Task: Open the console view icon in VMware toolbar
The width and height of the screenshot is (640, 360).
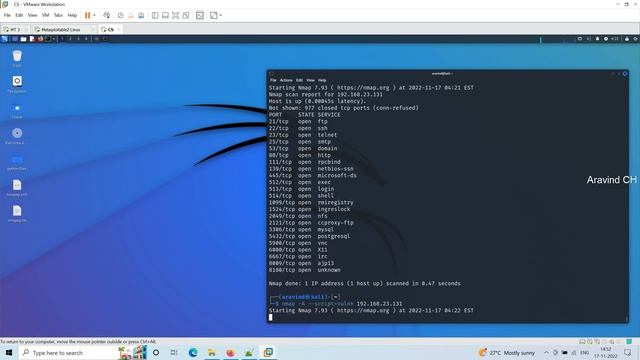Action: pyautogui.click(x=200, y=16)
